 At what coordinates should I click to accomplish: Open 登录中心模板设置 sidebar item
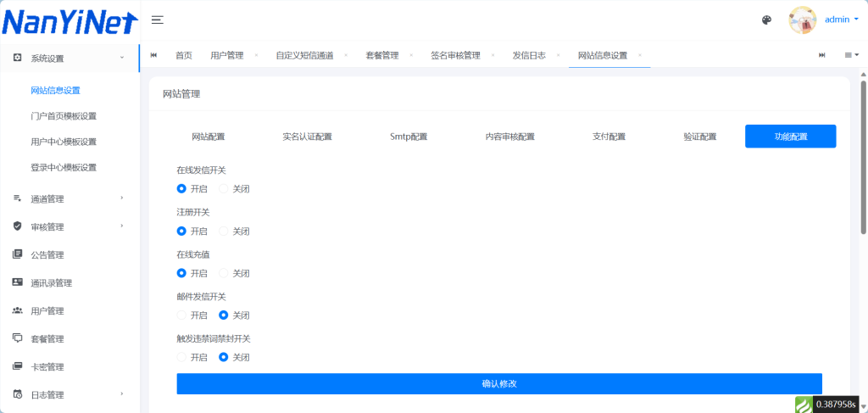point(64,167)
